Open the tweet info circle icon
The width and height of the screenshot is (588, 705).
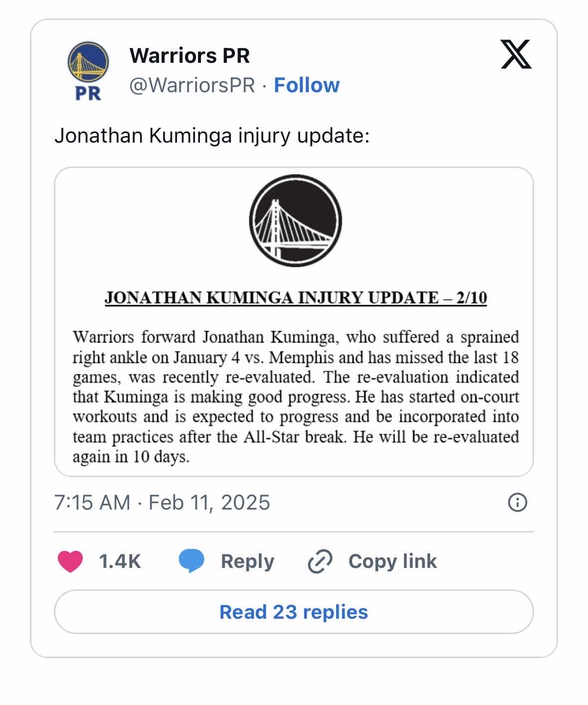coord(517,502)
